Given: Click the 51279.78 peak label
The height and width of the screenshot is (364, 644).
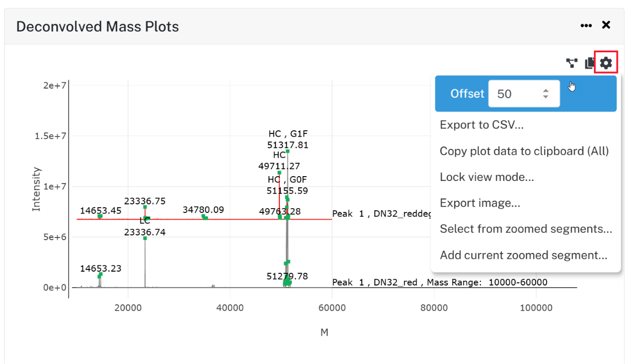Looking at the screenshot, I should tap(287, 276).
